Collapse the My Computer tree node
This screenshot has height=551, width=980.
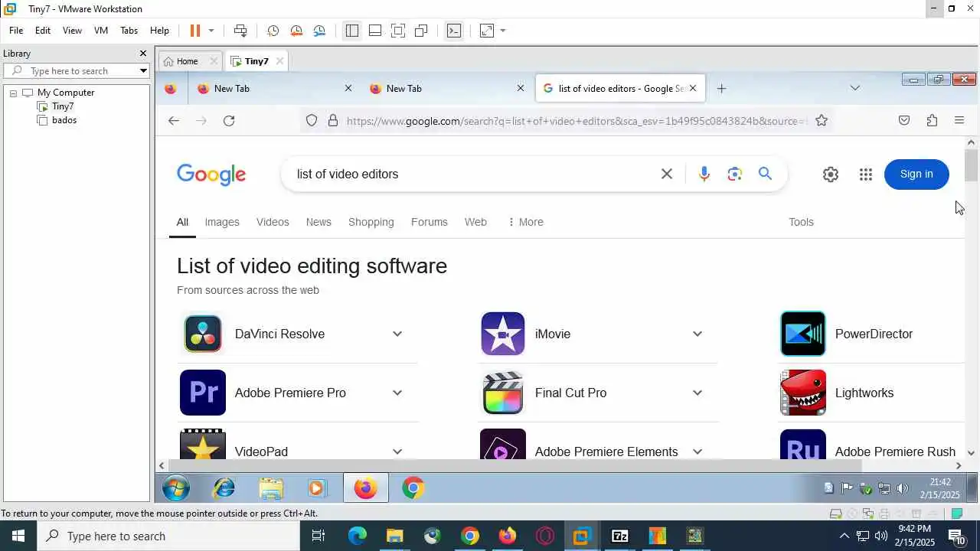coord(13,93)
